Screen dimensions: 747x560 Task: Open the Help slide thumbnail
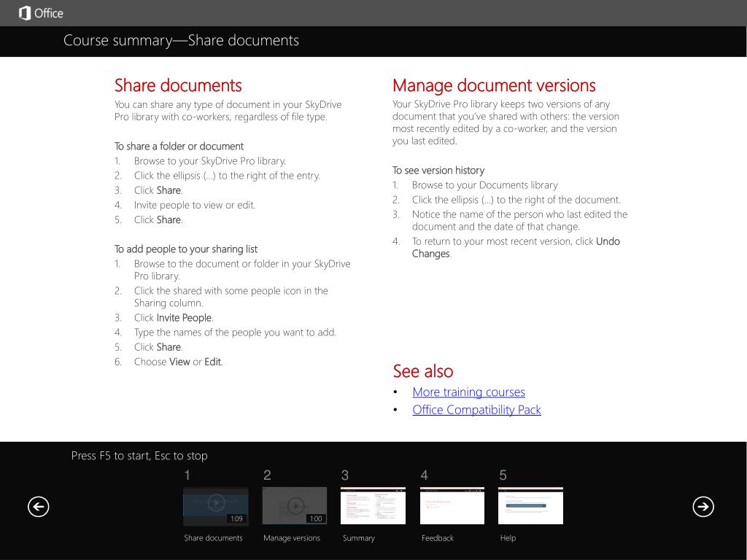pos(531,506)
